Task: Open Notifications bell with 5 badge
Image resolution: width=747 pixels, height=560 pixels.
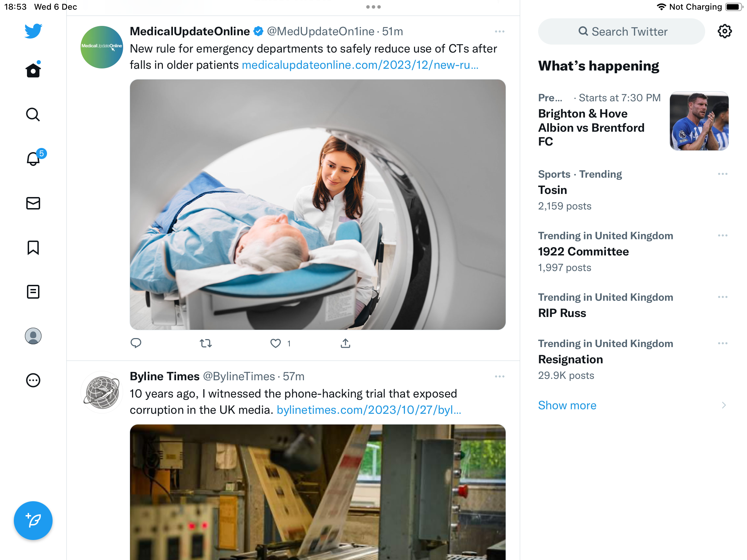Action: (36, 158)
